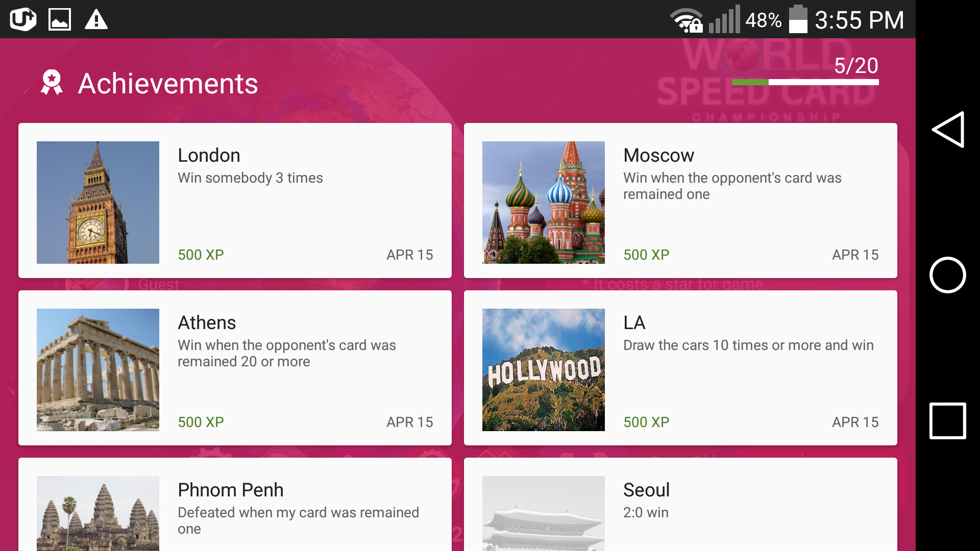The width and height of the screenshot is (980, 551).
Task: Tap the Wi-Fi status icon
Action: click(687, 20)
